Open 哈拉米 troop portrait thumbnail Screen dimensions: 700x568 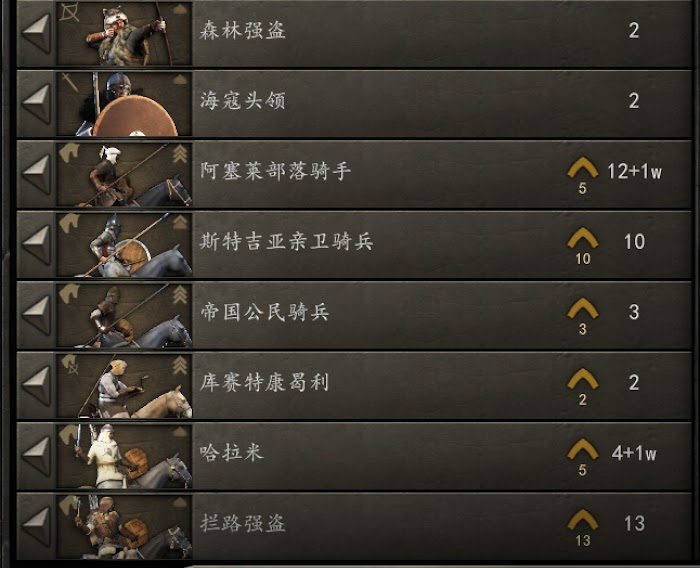pyautogui.click(x=124, y=456)
